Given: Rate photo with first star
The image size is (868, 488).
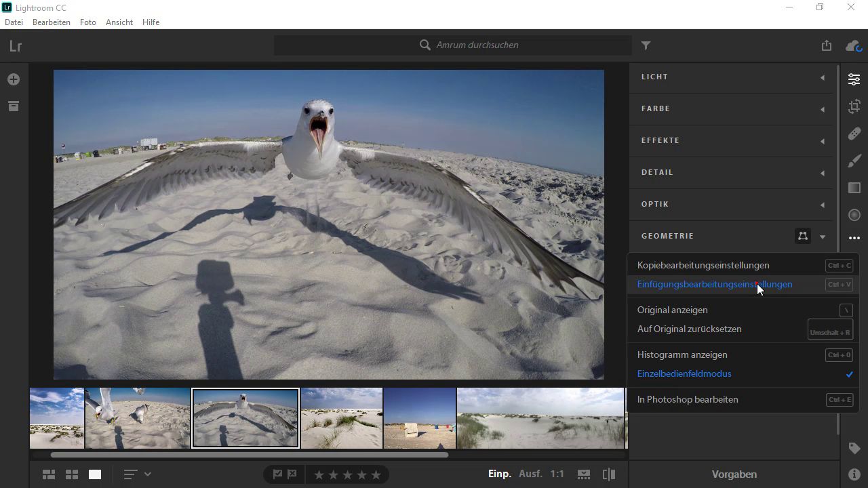Looking at the screenshot, I should click(x=318, y=474).
